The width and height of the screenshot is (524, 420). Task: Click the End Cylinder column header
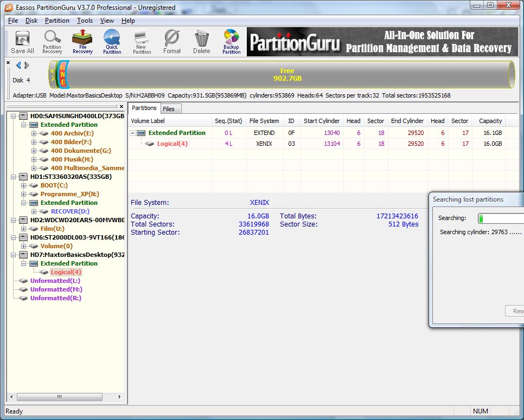pyautogui.click(x=408, y=121)
